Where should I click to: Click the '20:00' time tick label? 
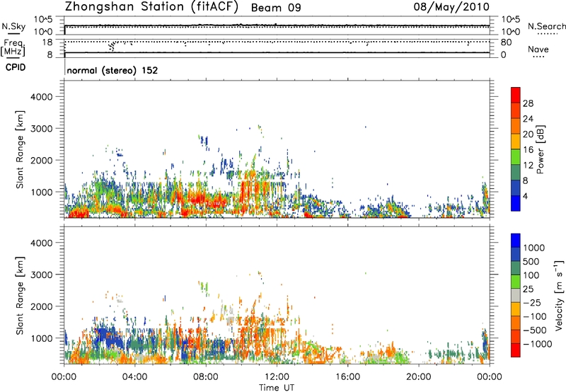coord(419,377)
